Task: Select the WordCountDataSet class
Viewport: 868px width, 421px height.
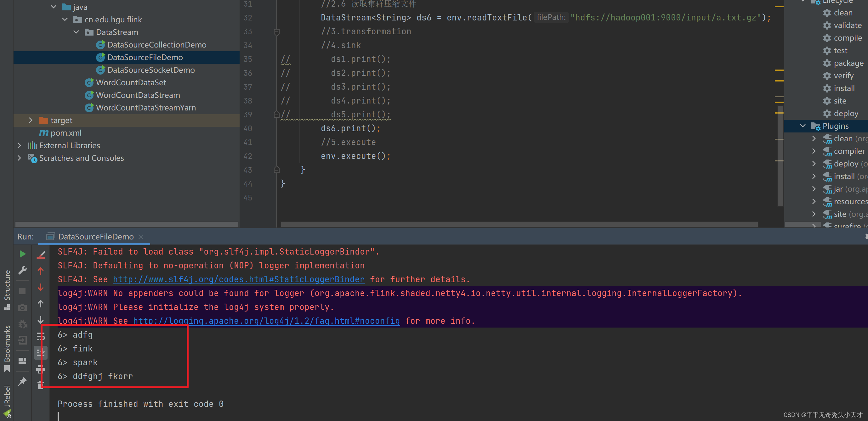Action: click(x=131, y=82)
